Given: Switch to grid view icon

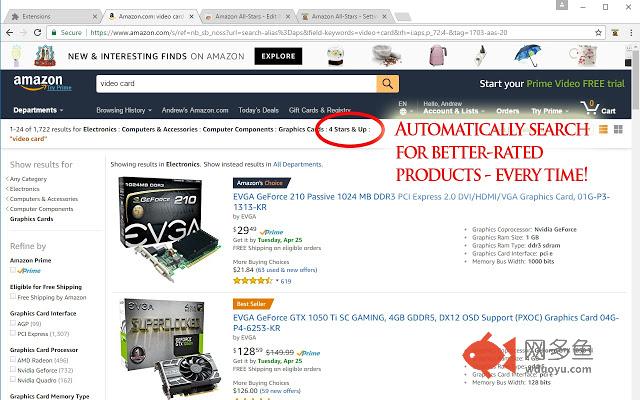Looking at the screenshot, I should (x=618, y=129).
